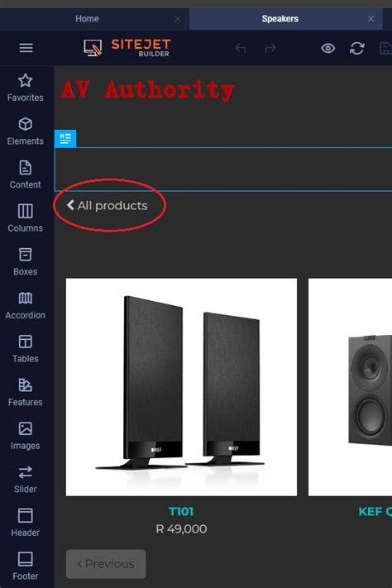Click the Previous pagination button
The height and width of the screenshot is (588, 392).
106,564
